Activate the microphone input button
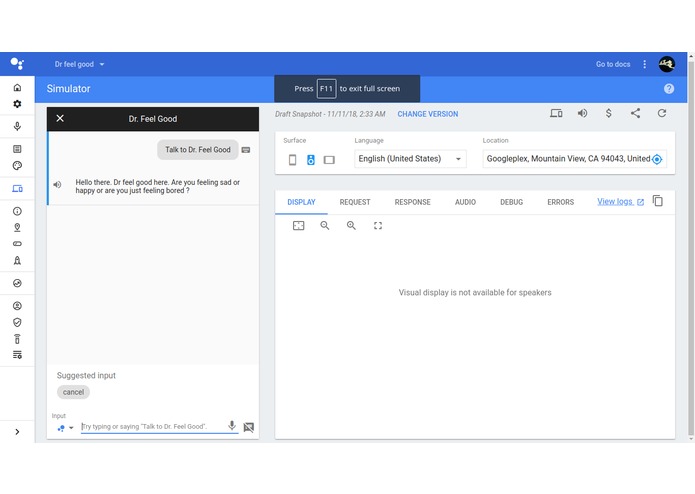Screen dimensions: 695x494 click(x=232, y=426)
